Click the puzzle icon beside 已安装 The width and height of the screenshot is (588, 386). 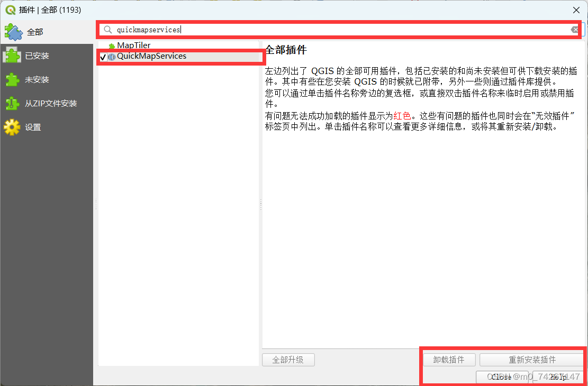coord(12,56)
